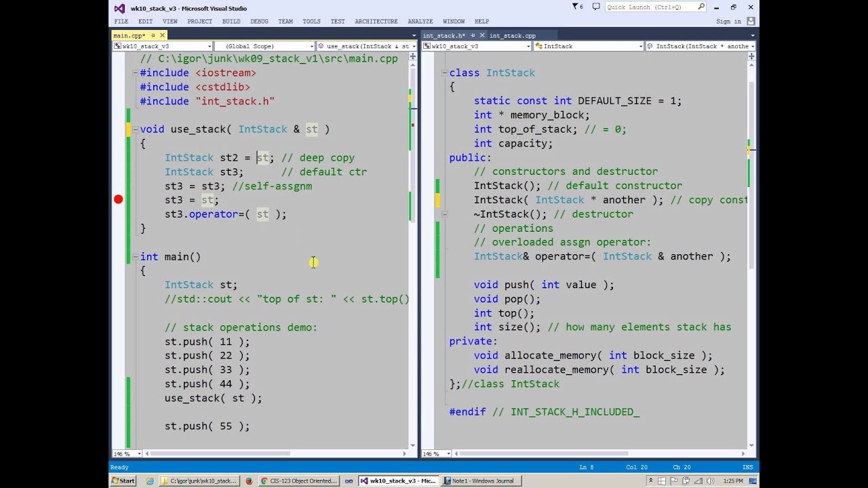Click 'Ln 8' in the status bar

tap(587, 467)
